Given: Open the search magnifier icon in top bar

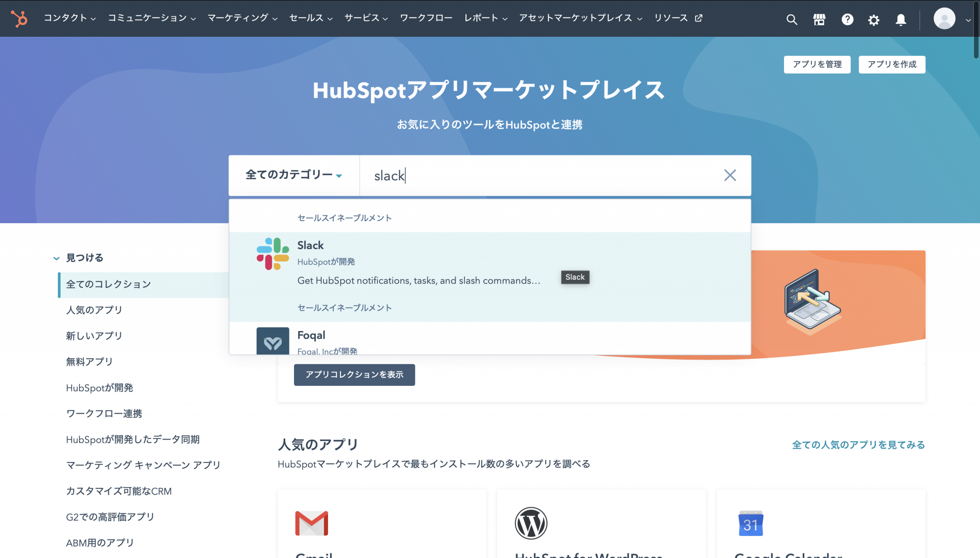Looking at the screenshot, I should 792,19.
